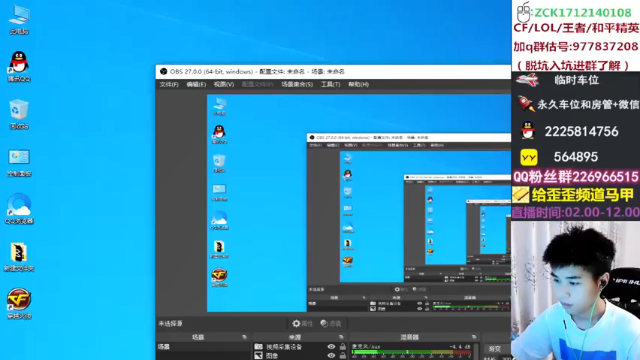
Task: Click the Mic/Aux audio level meter
Action: tap(411, 352)
